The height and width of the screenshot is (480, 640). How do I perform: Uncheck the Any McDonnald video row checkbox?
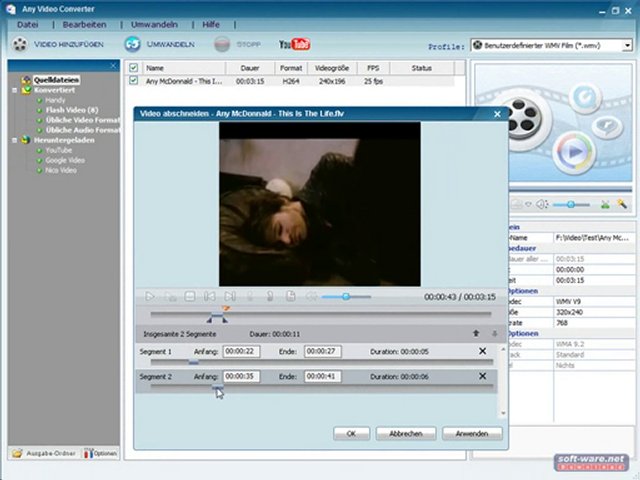133,80
